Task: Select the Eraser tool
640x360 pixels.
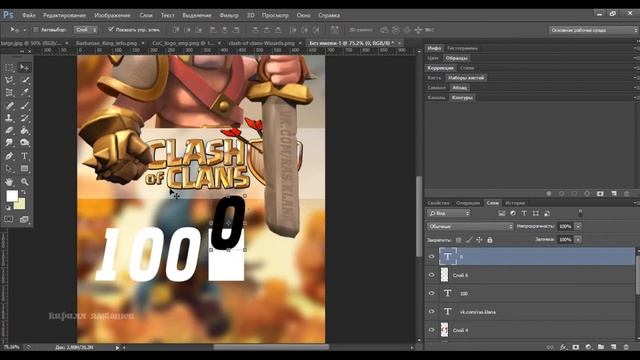Action: pyautogui.click(x=9, y=131)
